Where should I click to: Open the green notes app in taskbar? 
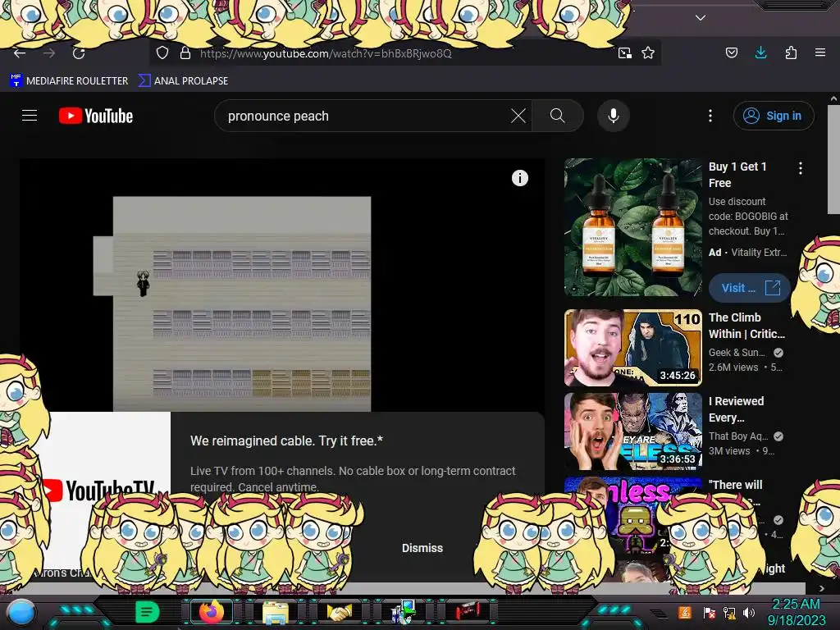[147, 612]
